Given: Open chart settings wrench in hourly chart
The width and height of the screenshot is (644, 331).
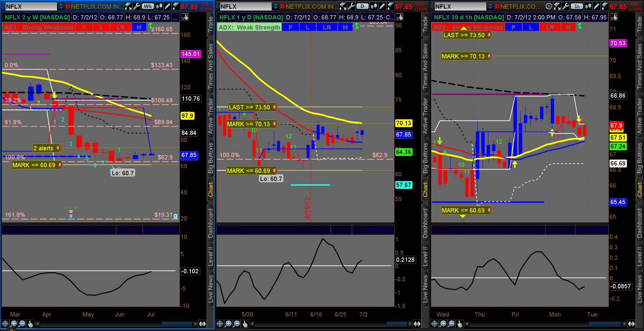Looking at the screenshot, I should coord(566,6).
